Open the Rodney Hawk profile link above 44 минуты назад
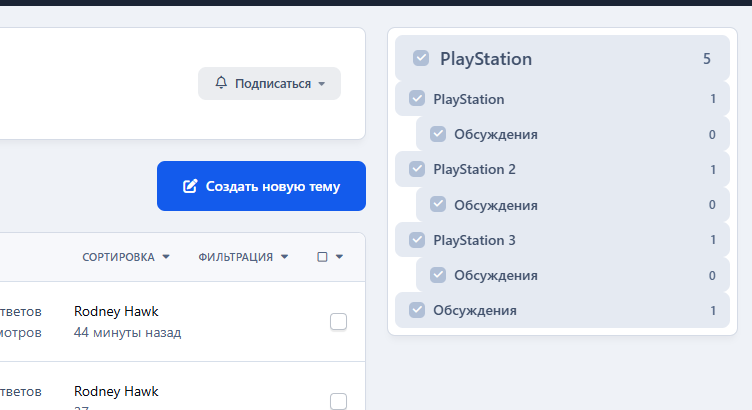 coord(116,311)
